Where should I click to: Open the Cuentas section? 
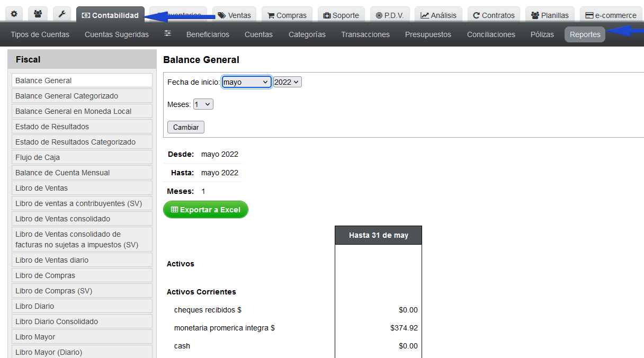[258, 34]
